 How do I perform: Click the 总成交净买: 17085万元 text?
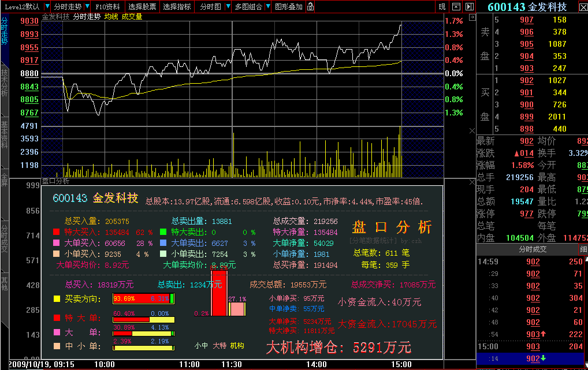pos(393,285)
